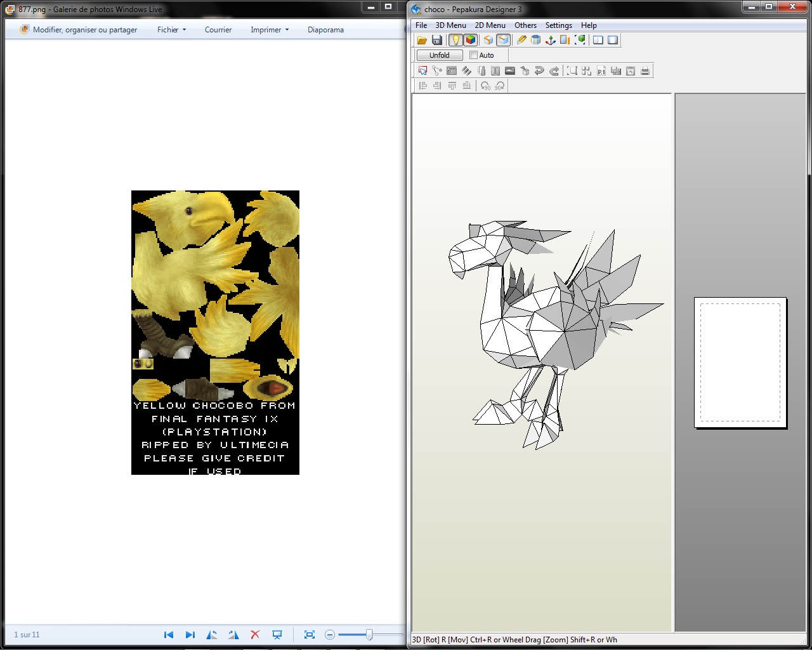Click the edit flaps tool icon
This screenshot has height=650, width=812.
click(452, 71)
